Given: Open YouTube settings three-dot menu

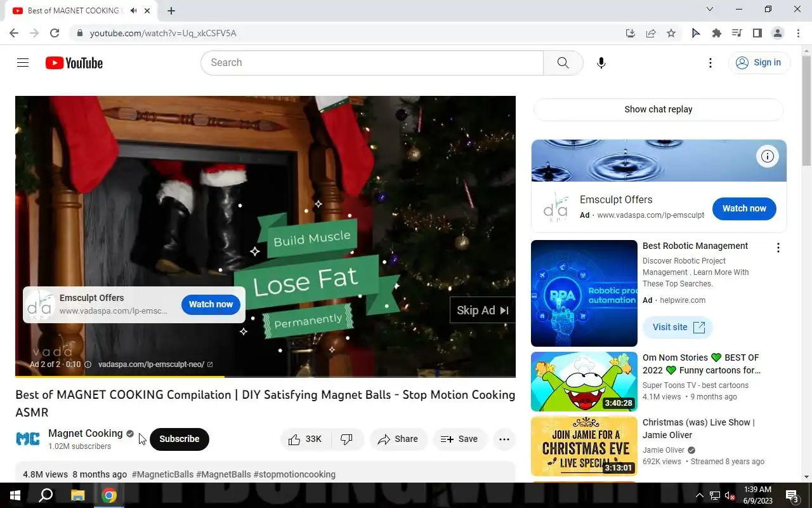Looking at the screenshot, I should click(710, 62).
